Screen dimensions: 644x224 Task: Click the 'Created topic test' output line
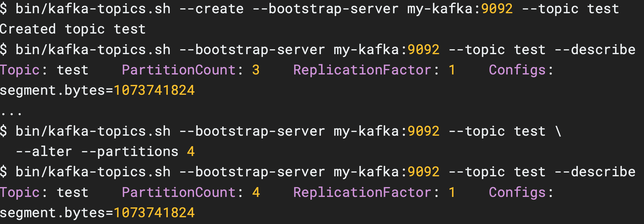[73, 29]
